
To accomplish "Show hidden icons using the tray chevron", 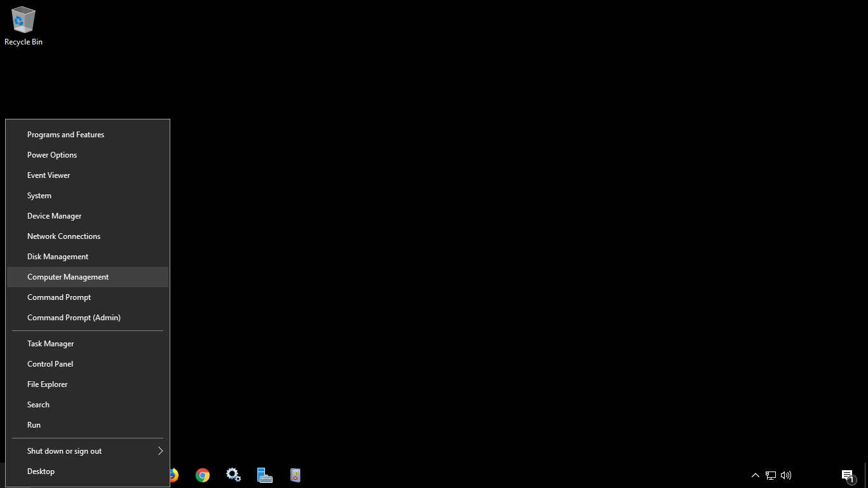I will pos(755,475).
